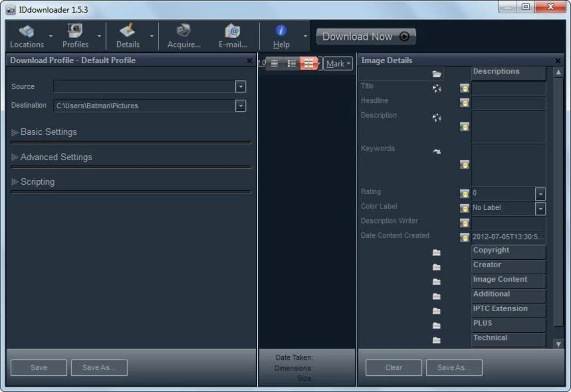Toggle the yellow lock icon for Keywords
Screen dimensions: 571x392
click(464, 165)
